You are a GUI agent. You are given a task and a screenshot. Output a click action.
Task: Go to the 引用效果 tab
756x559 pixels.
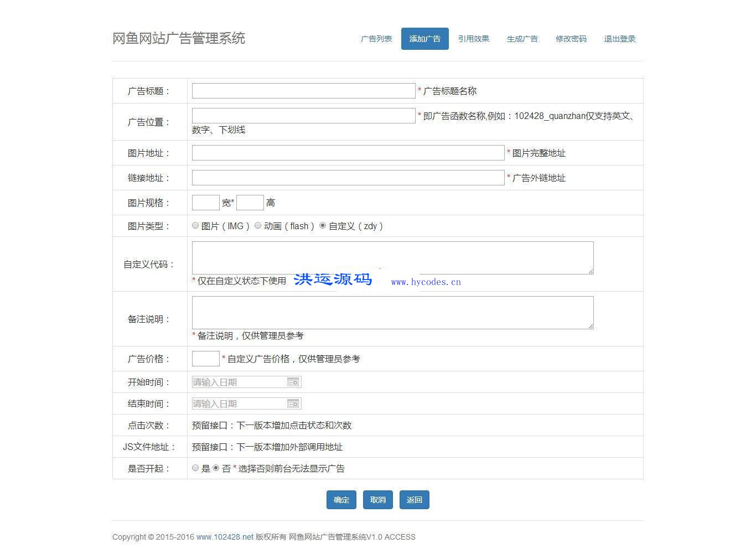(x=474, y=39)
